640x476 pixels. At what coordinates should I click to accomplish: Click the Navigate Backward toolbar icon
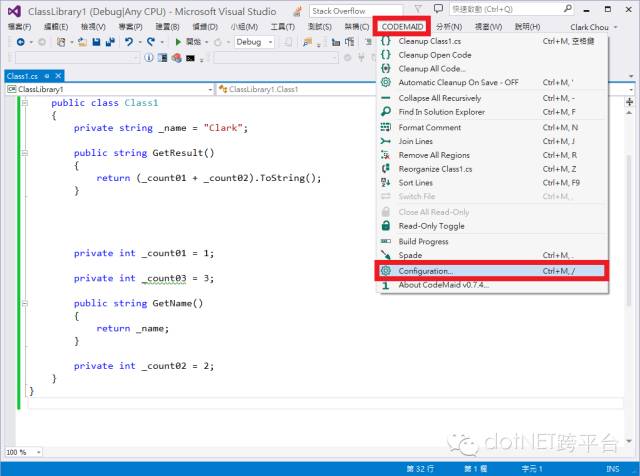[20, 42]
